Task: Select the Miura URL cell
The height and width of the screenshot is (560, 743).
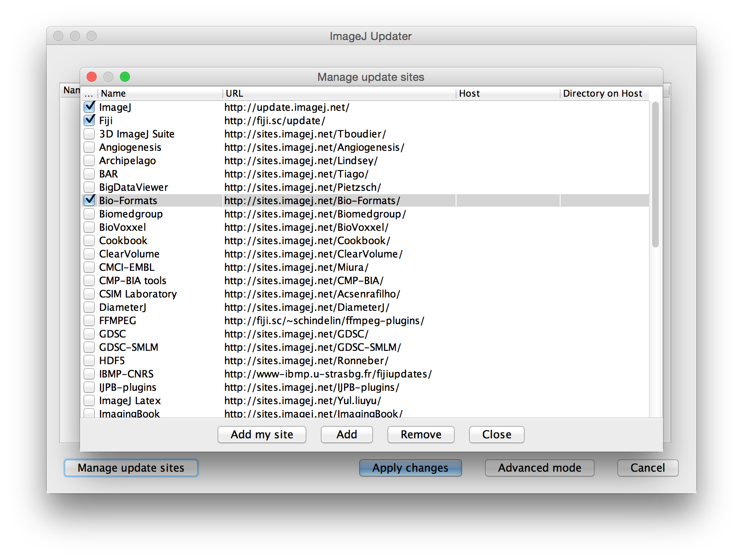Action: click(x=339, y=267)
